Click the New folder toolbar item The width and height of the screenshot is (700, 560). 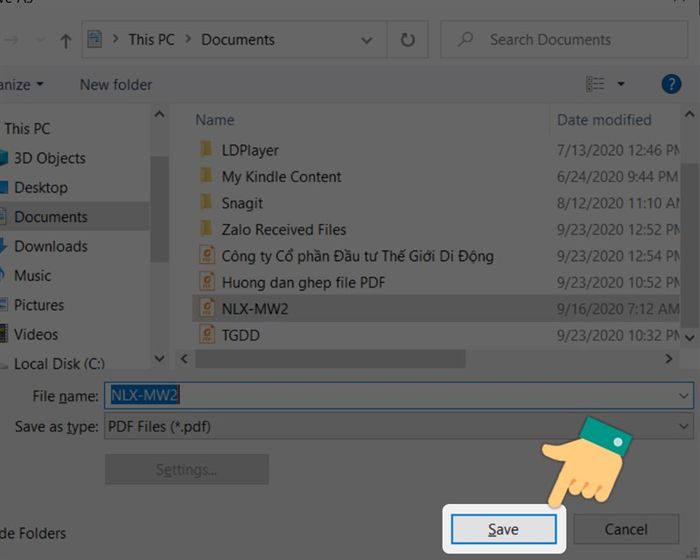tap(116, 85)
